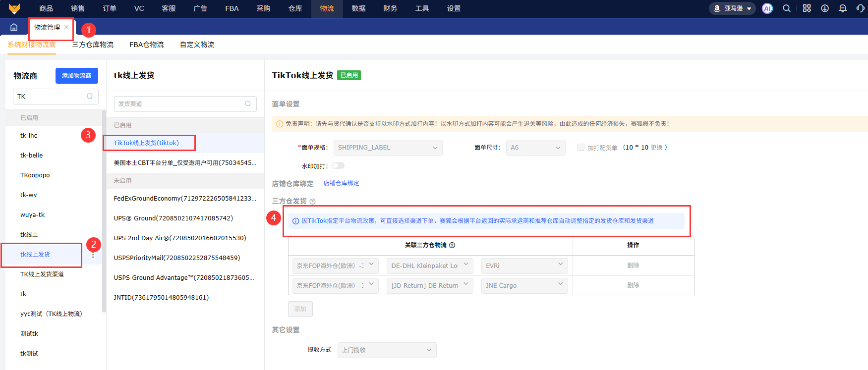Viewport: 868px width, 370px height.
Task: Open the 面单尺寸 A6 dropdown
Action: coord(535,148)
